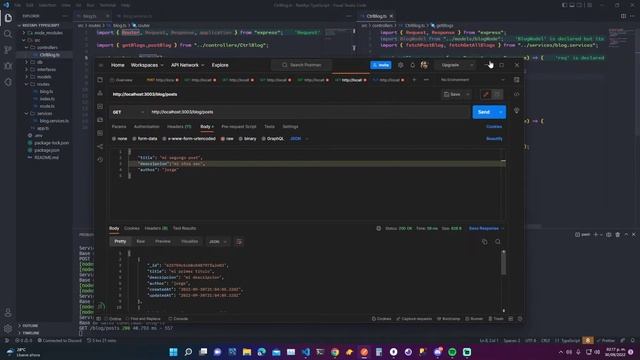The width and height of the screenshot is (640, 360).
Task: Select 'none' body type radio
Action: 114,139
